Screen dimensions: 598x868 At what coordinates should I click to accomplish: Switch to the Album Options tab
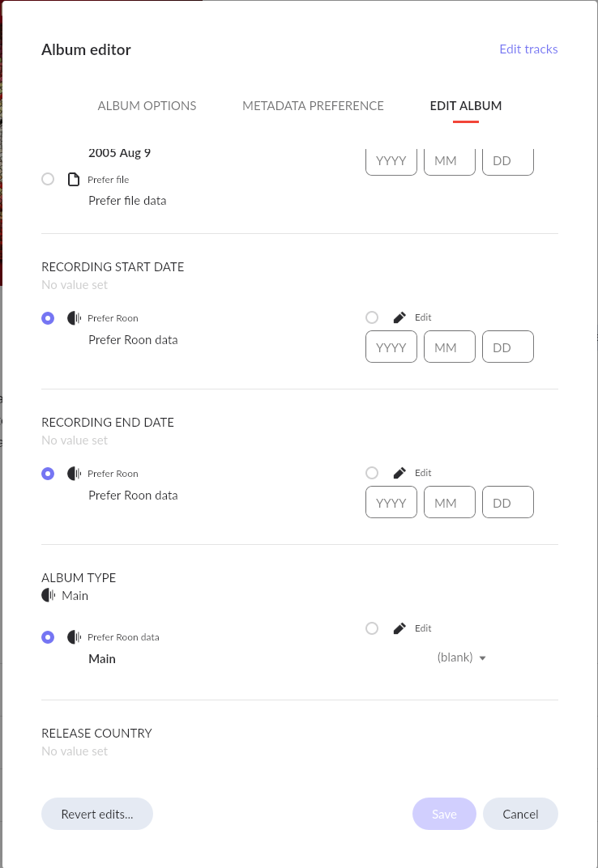tap(147, 106)
